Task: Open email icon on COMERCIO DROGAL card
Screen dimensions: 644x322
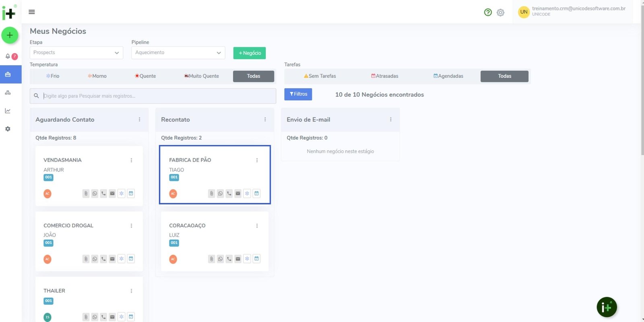Action: [112, 259]
